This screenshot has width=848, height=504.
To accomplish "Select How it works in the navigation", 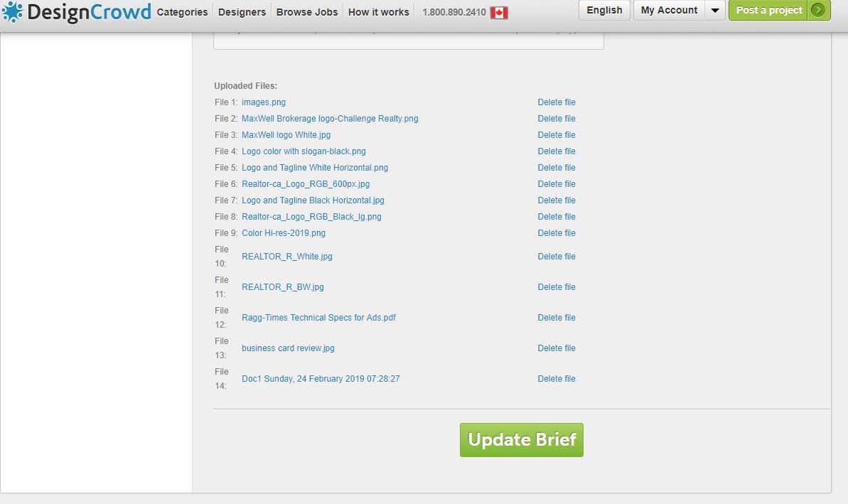I will [x=378, y=12].
